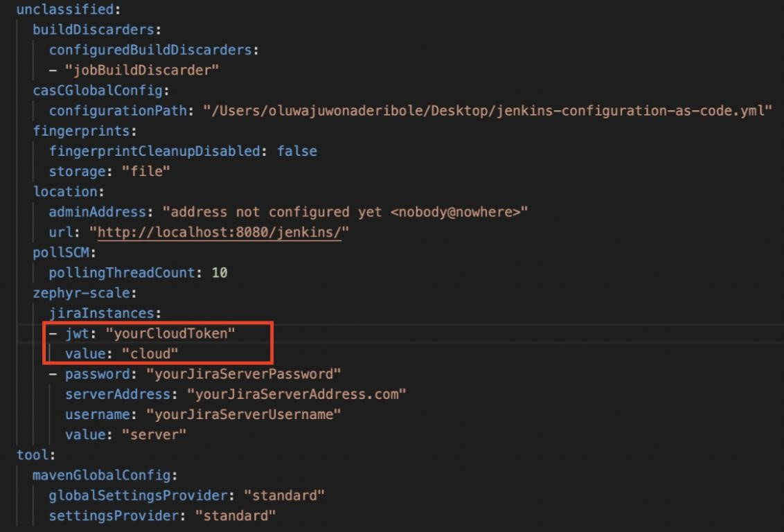Click the "yourJiraServerAddress.com" serverAddress value
Viewport: 784px width, 532px height.
pos(296,394)
